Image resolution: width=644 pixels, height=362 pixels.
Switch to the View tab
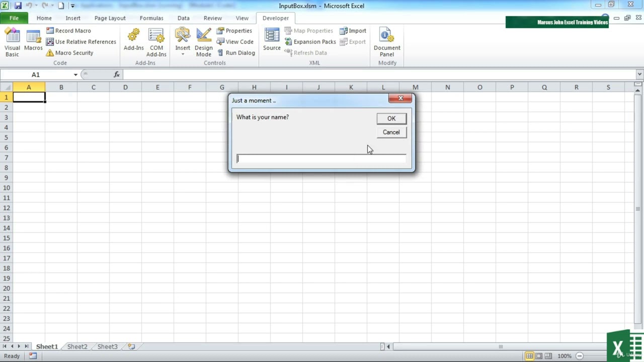[242, 18]
